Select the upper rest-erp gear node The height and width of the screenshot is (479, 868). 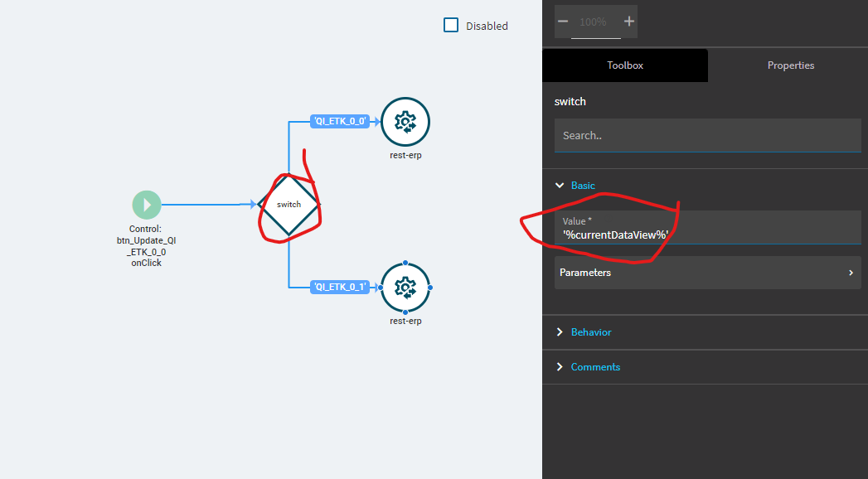[405, 122]
